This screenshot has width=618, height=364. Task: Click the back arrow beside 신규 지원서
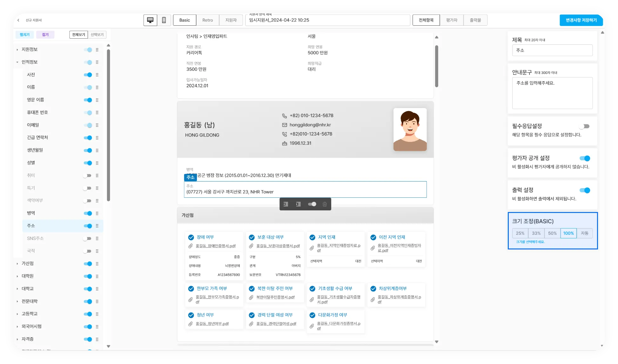(x=18, y=20)
